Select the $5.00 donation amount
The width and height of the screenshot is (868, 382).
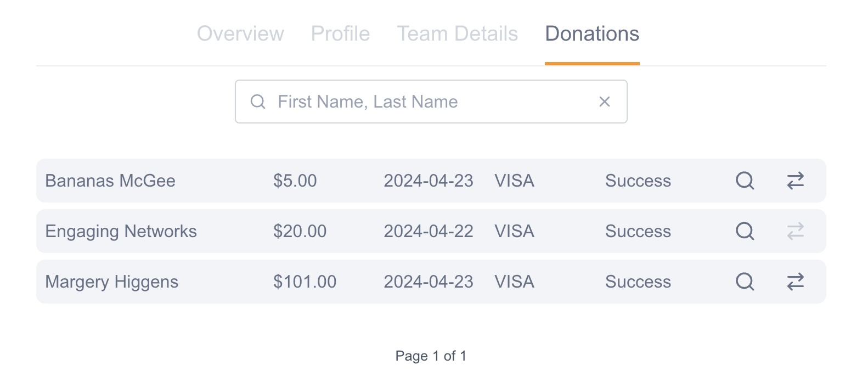pos(295,181)
